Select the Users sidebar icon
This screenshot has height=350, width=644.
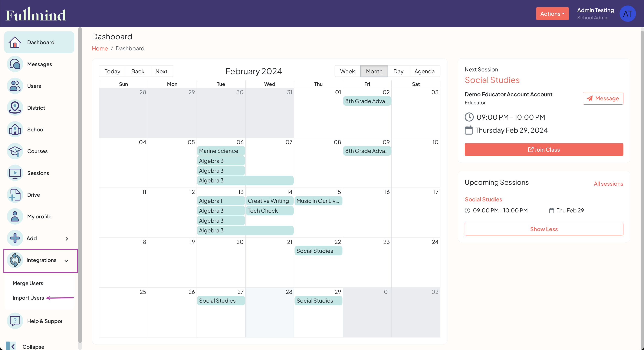[x=14, y=86]
